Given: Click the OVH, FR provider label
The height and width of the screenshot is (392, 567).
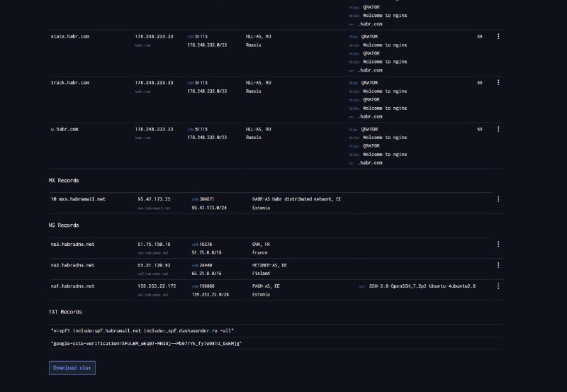Looking at the screenshot, I should 261,245.
